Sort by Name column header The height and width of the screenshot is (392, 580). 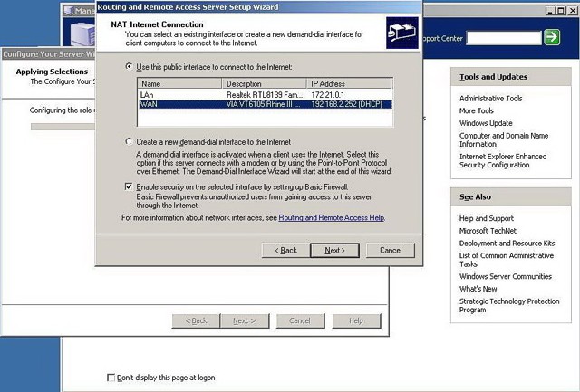click(x=179, y=83)
